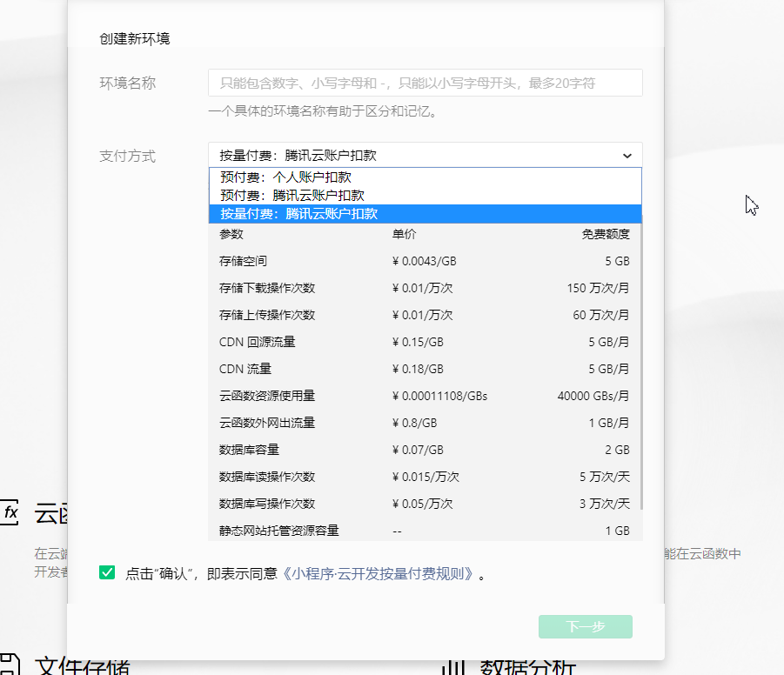Click the 存储上传操作次数 row label

[267, 315]
